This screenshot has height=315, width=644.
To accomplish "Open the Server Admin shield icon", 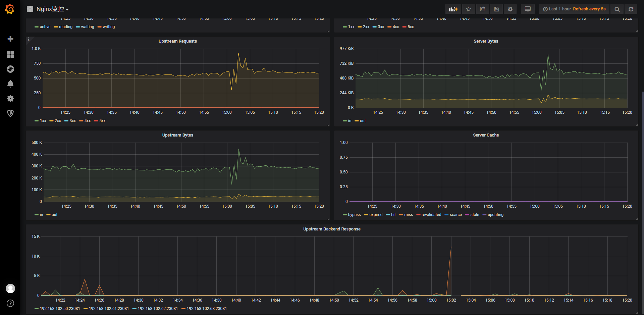I will [x=10, y=113].
